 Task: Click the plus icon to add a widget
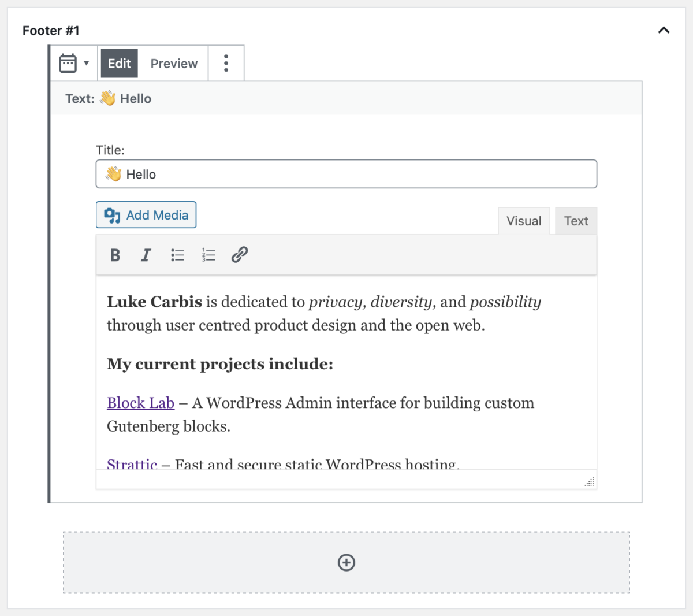pyautogui.click(x=346, y=562)
